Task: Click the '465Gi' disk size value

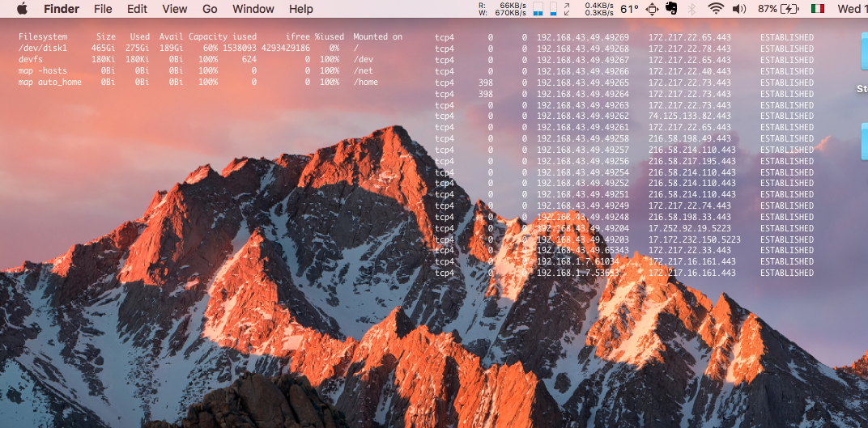Action: tap(104, 48)
